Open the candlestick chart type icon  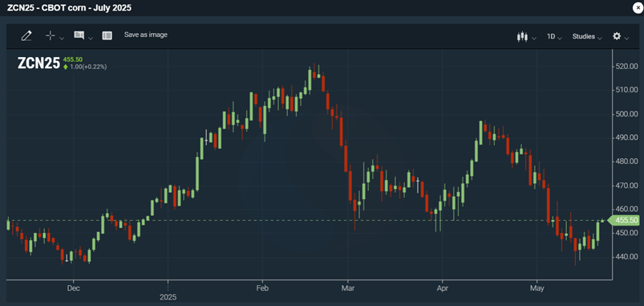pos(522,37)
